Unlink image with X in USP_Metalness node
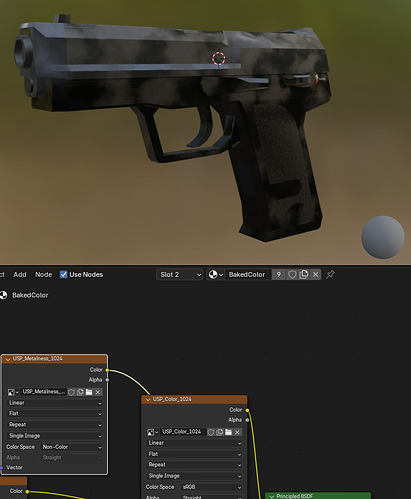The image size is (411, 499). point(98,392)
